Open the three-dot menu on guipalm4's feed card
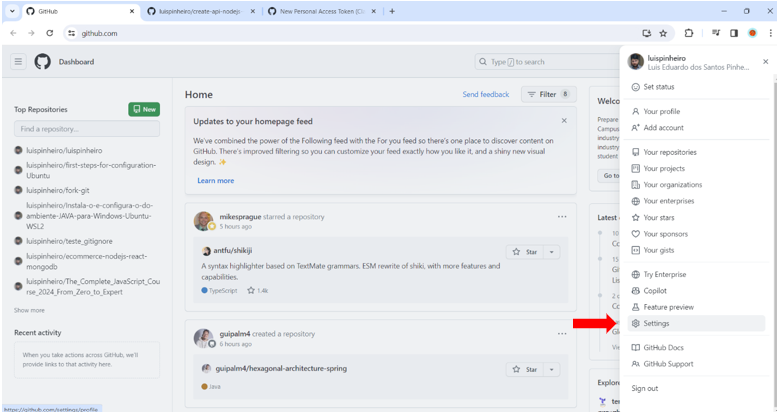The image size is (777, 412). click(x=562, y=334)
